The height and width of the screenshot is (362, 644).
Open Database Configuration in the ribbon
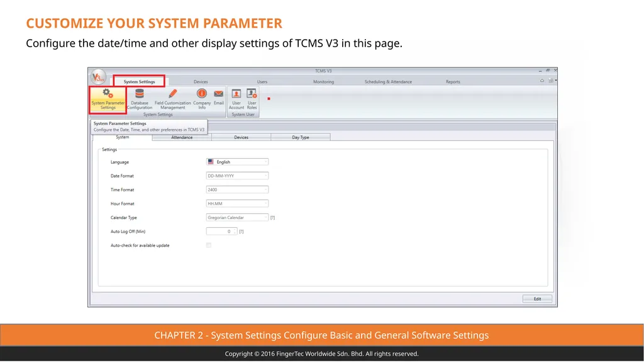pyautogui.click(x=139, y=99)
